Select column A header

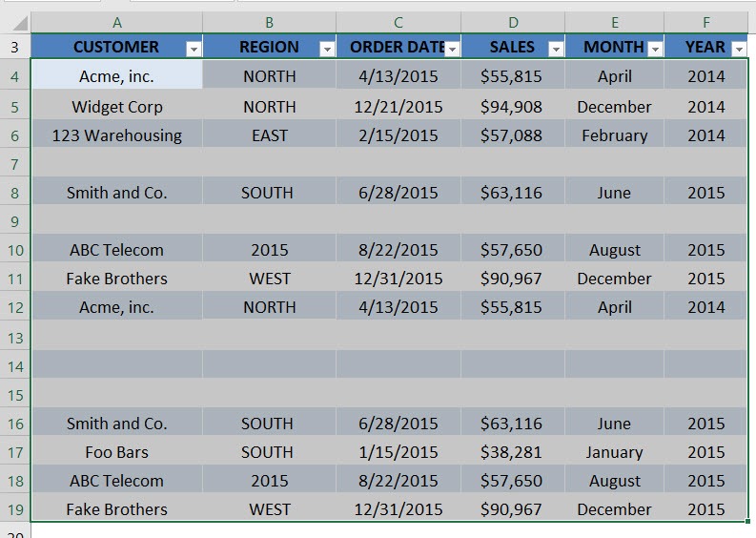coord(116,23)
